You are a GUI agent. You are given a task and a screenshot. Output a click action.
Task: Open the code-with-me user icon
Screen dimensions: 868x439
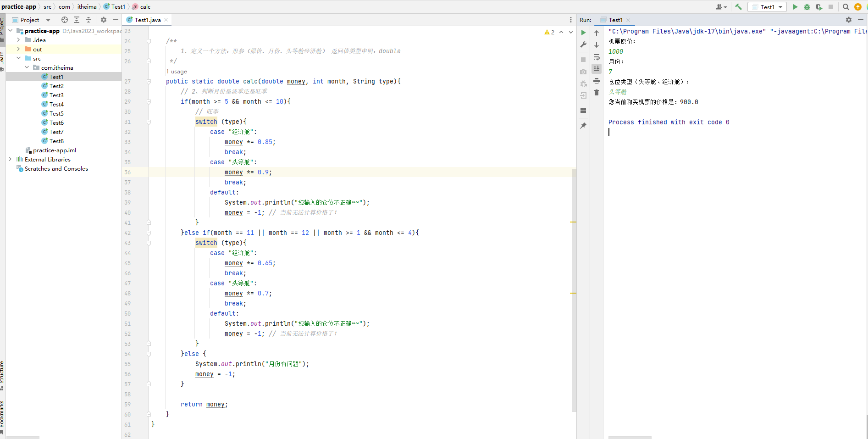coord(721,7)
